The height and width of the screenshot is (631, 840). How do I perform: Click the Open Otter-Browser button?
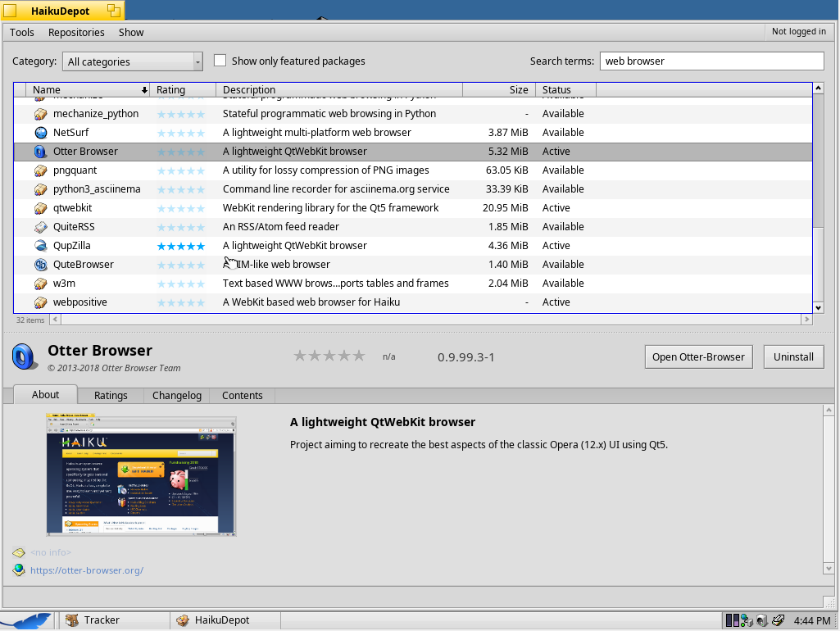[x=698, y=356]
